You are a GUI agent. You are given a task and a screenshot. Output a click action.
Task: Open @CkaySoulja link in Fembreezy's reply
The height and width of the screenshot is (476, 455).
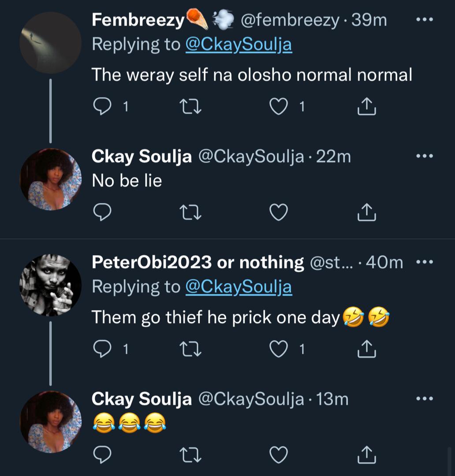tap(239, 45)
